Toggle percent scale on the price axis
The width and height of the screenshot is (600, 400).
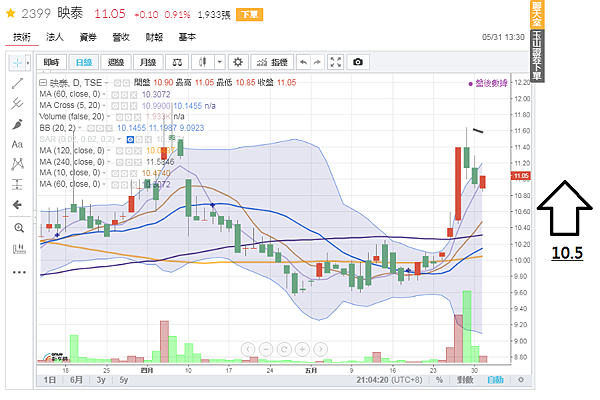pyautogui.click(x=438, y=380)
